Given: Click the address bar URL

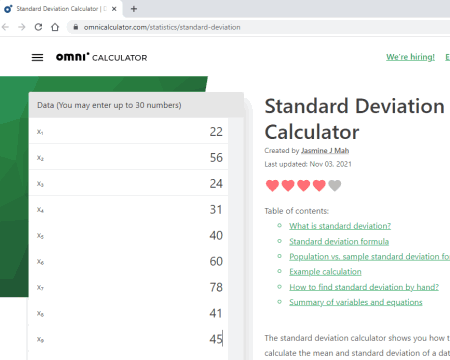Looking at the screenshot, I should [162, 27].
